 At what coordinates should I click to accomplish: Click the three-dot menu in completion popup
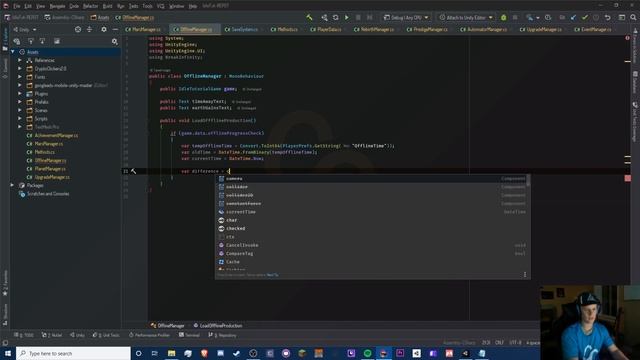[525, 275]
